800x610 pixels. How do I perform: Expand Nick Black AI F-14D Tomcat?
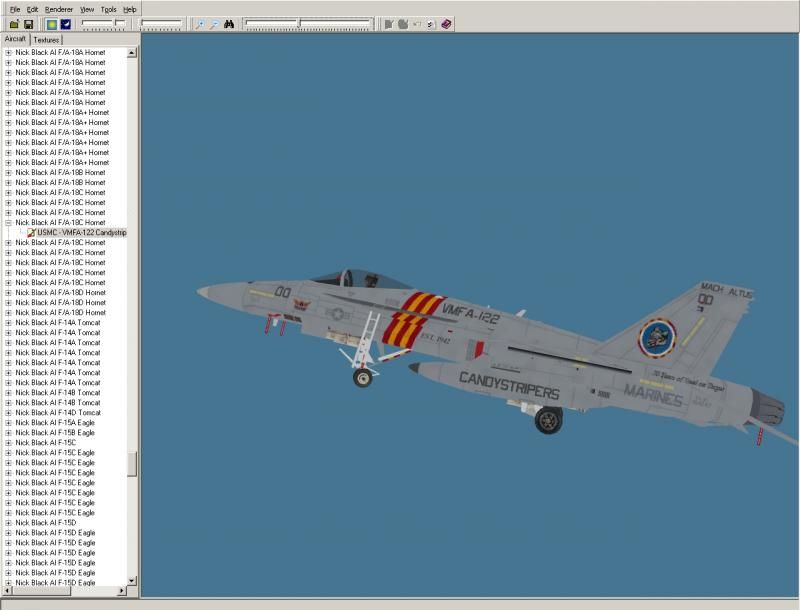[8, 413]
